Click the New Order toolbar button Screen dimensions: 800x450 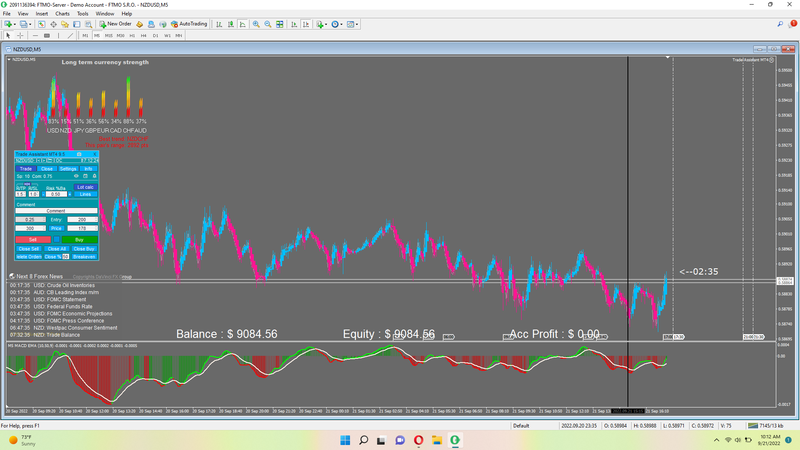pyautogui.click(x=117, y=23)
